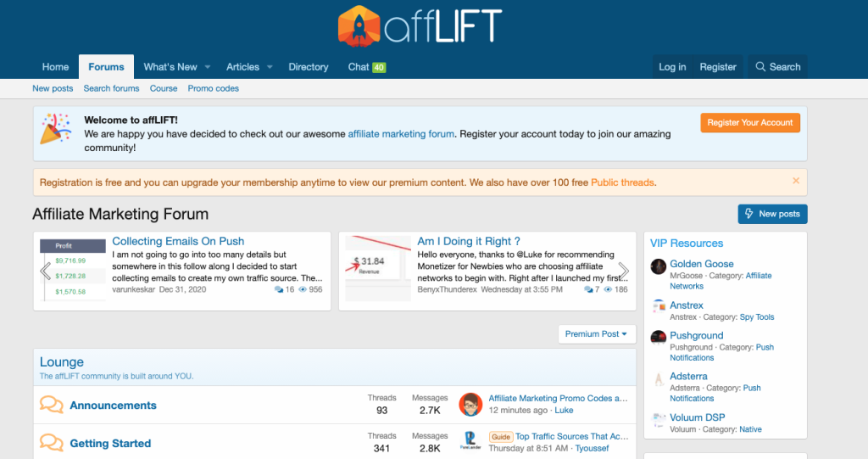The image size is (868, 459).
Task: Click replies icon on Am I Doing it Right card
Action: pos(588,289)
